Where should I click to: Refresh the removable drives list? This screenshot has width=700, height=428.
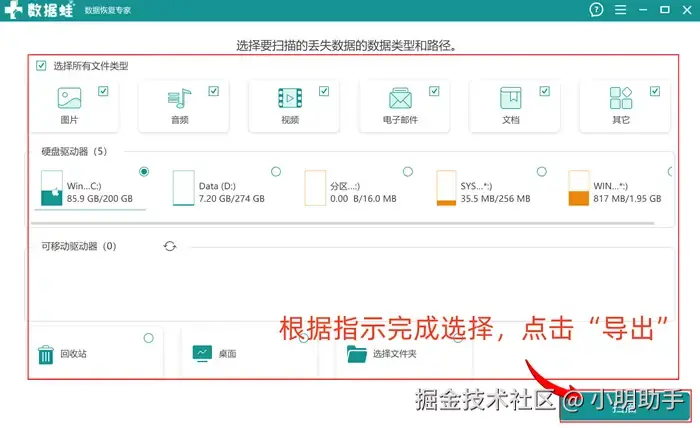tap(170, 246)
